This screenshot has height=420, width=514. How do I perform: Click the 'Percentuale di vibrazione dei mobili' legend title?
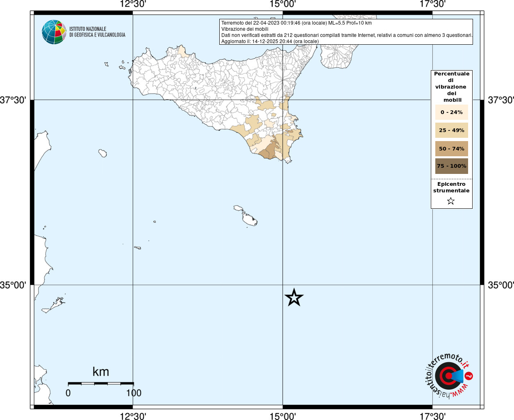pyautogui.click(x=452, y=87)
